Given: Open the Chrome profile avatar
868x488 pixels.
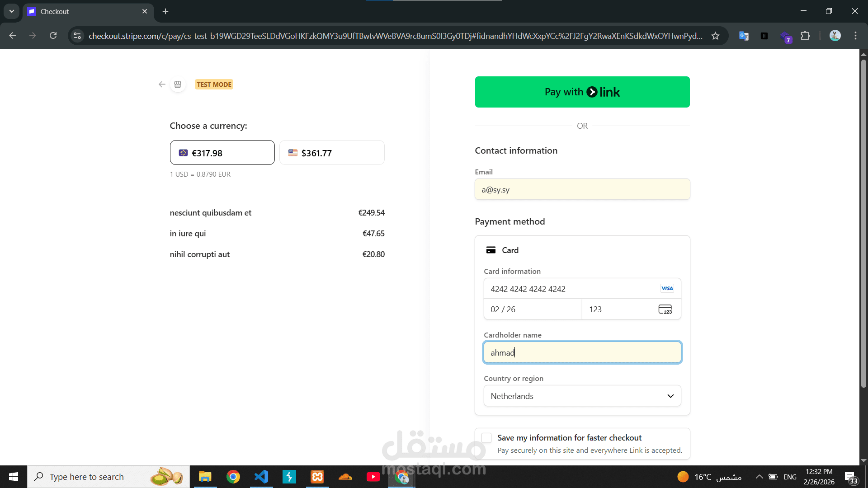Looking at the screenshot, I should [835, 36].
